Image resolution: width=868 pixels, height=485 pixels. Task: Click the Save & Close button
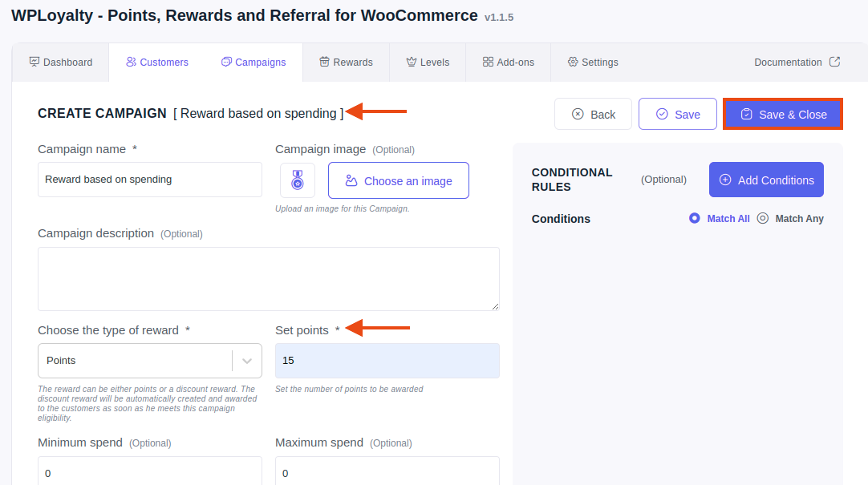tap(783, 114)
